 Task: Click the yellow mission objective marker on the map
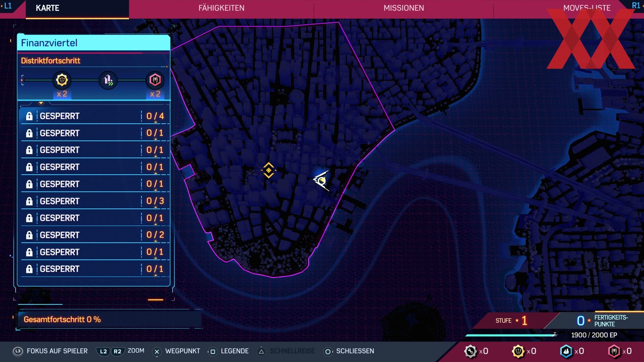(x=269, y=170)
